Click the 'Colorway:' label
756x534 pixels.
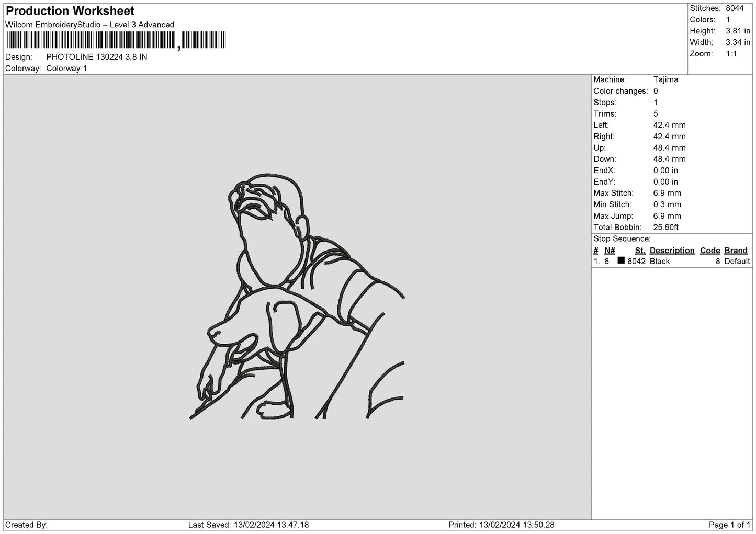(x=23, y=69)
